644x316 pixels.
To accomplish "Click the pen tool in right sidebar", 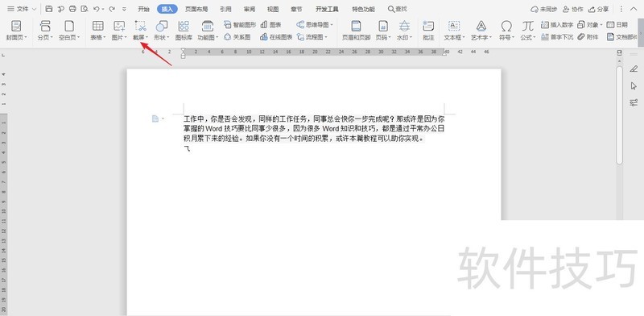I will [x=634, y=69].
